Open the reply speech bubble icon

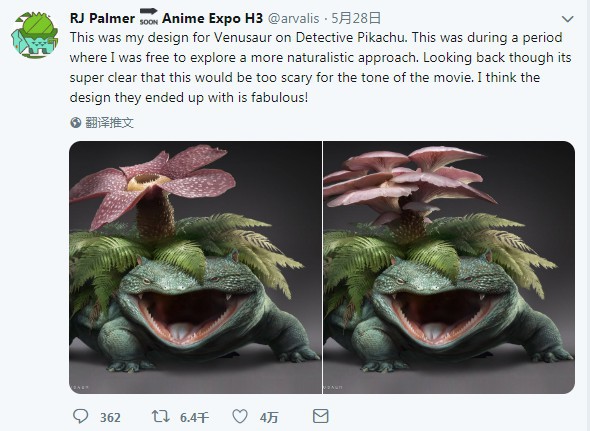pyautogui.click(x=80, y=416)
